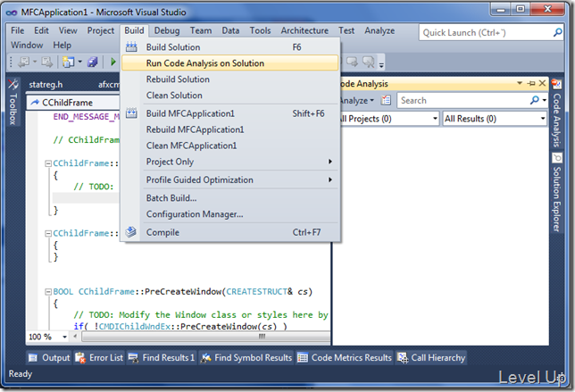Click the Code Analysis settings list icon
Image resolution: width=575 pixels, height=392 pixels.
[386, 100]
